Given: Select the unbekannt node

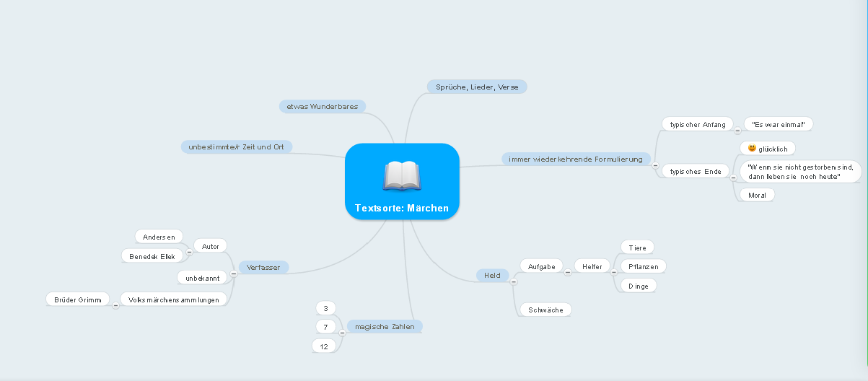Looking at the screenshot, I should click(203, 277).
